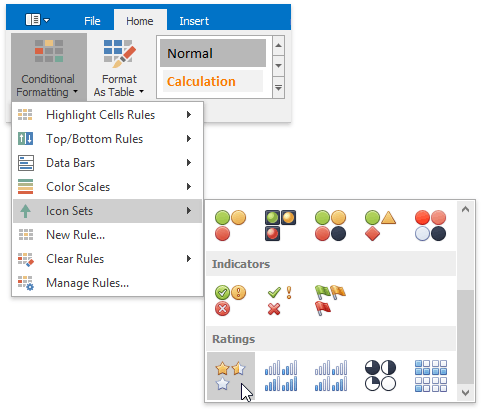
Task: Select the 3 stars rating icon set
Action: coord(231,376)
